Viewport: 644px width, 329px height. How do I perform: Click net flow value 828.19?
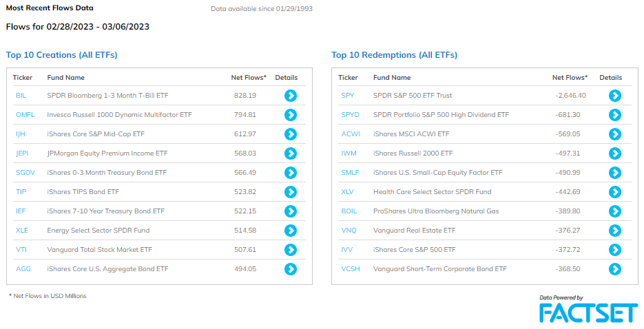tap(245, 95)
